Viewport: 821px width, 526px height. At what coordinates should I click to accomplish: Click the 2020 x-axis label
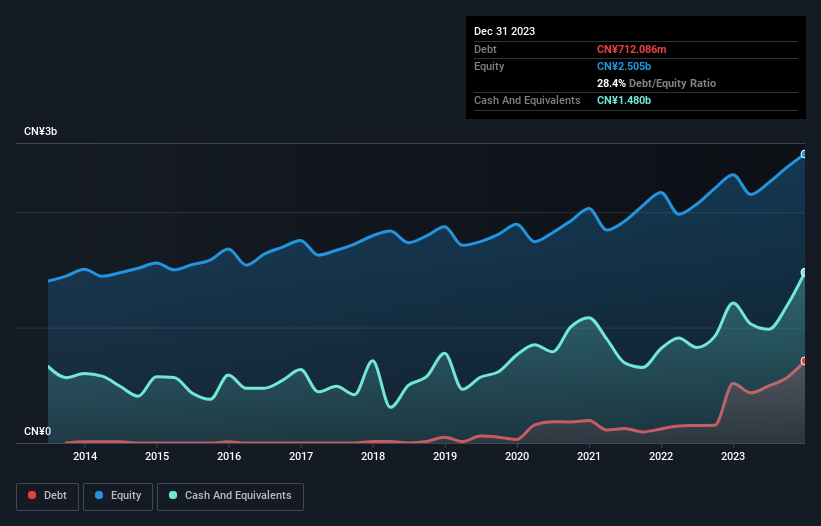517,456
